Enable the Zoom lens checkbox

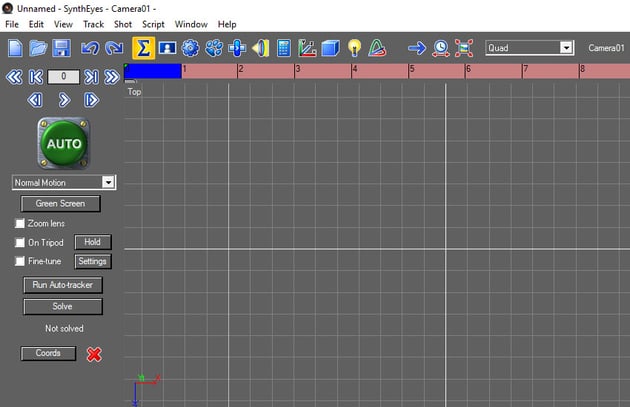(20, 223)
